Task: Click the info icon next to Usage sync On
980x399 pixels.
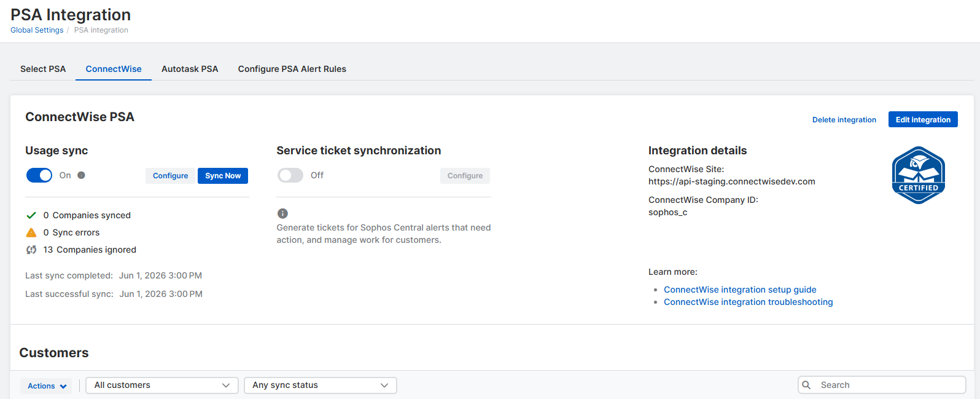Action: (x=81, y=175)
